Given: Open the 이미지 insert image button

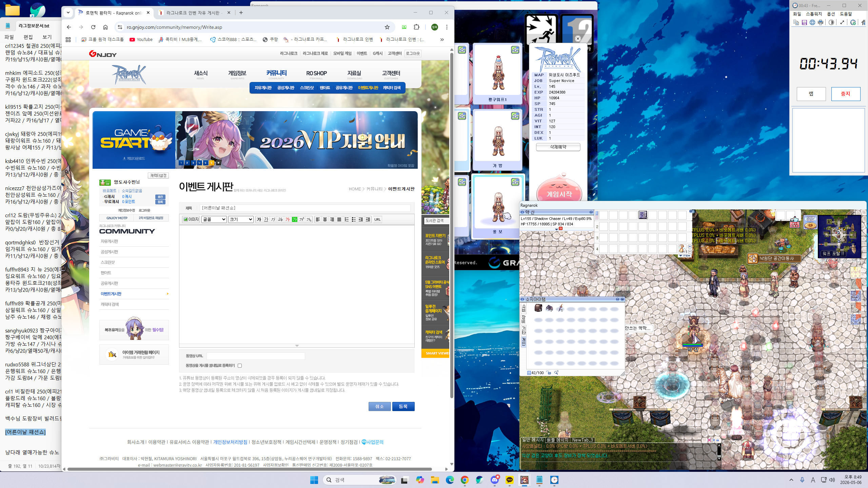Looking at the screenshot, I should (x=191, y=220).
